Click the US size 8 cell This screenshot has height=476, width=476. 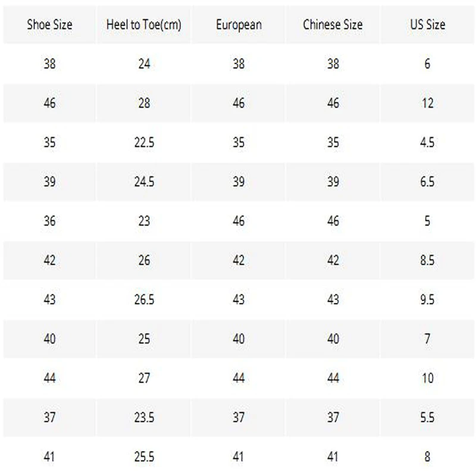tap(427, 457)
